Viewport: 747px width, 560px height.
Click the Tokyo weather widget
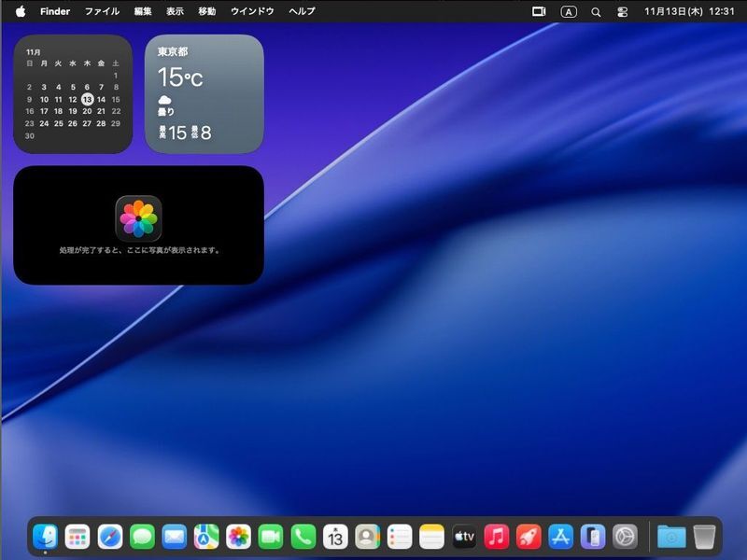204,93
